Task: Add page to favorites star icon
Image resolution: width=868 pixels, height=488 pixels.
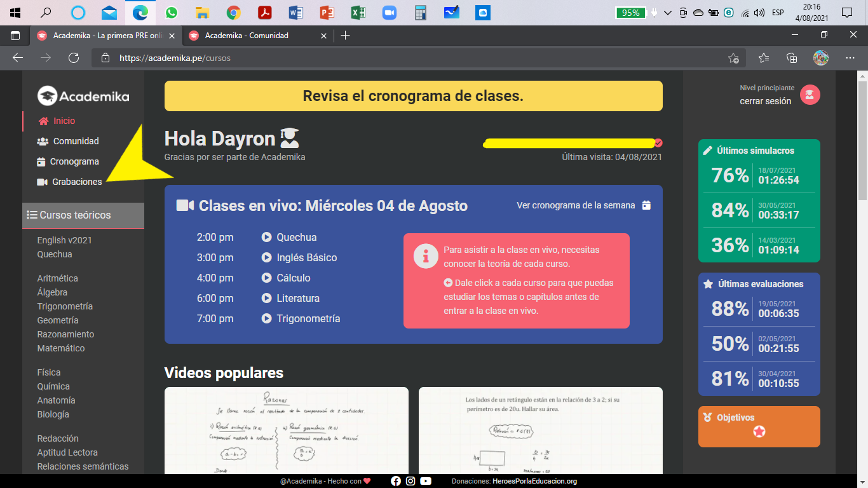Action: (734, 58)
